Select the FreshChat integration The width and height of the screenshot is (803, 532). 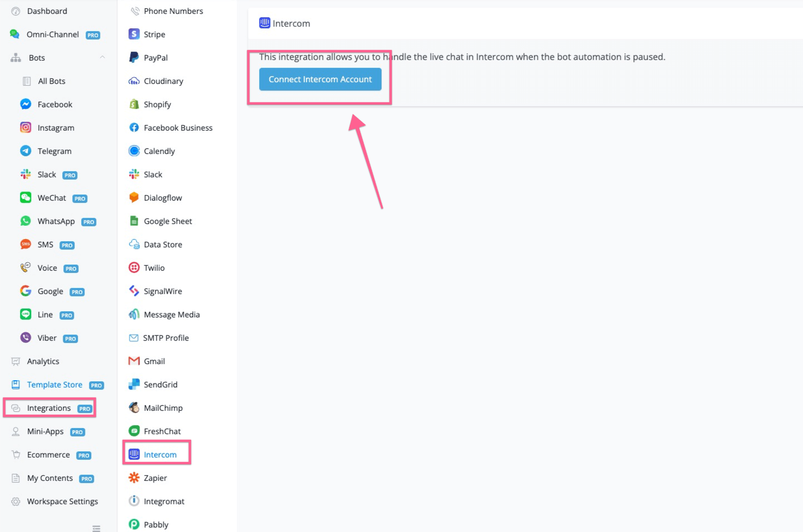point(162,431)
